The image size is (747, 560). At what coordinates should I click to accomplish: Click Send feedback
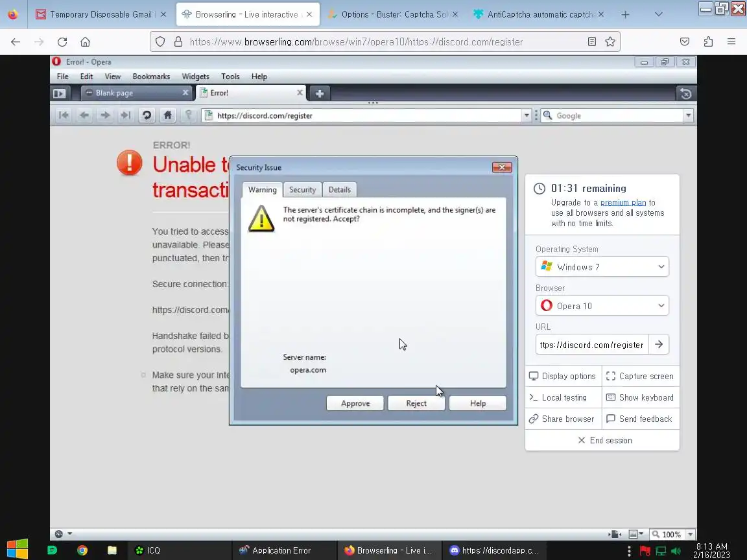pos(640,419)
